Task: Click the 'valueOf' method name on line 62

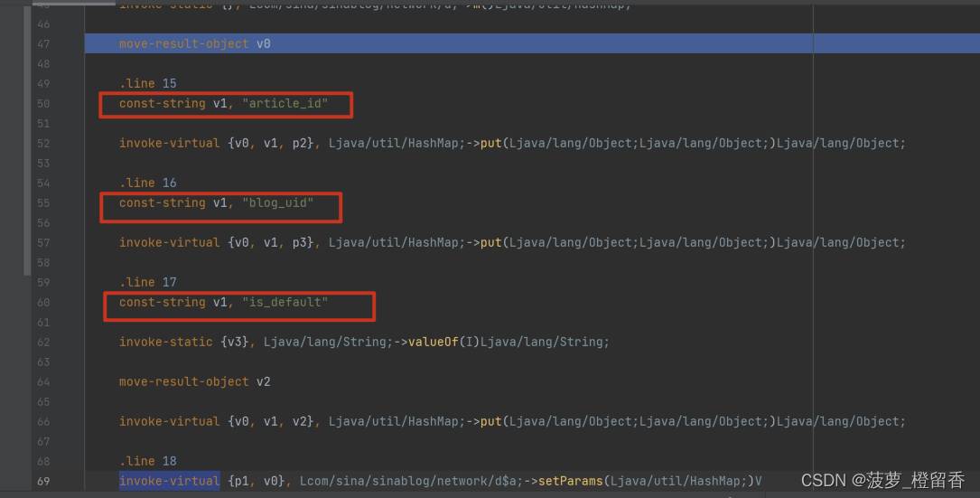Action: coord(434,343)
